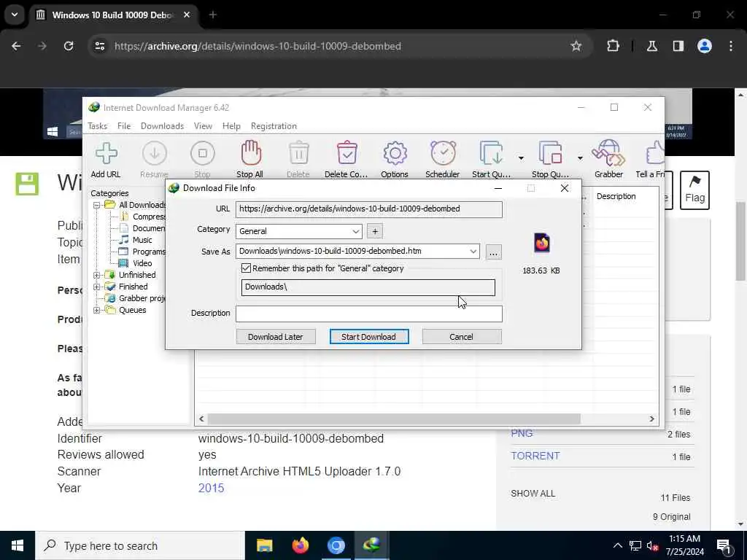747x560 pixels.
Task: Uncheck Remember this path for General category
Action: tap(247, 268)
